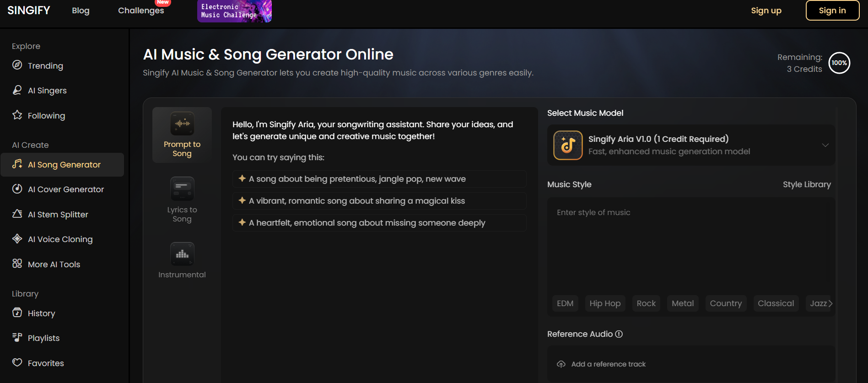Image resolution: width=868 pixels, height=383 pixels.
Task: Click the Following star icon
Action: point(17,115)
